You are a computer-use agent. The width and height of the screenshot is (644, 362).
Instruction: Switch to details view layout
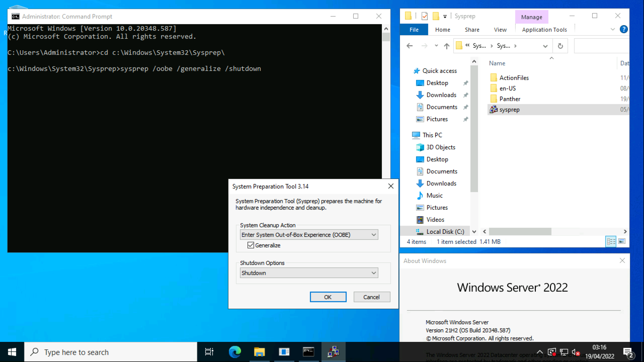click(611, 242)
